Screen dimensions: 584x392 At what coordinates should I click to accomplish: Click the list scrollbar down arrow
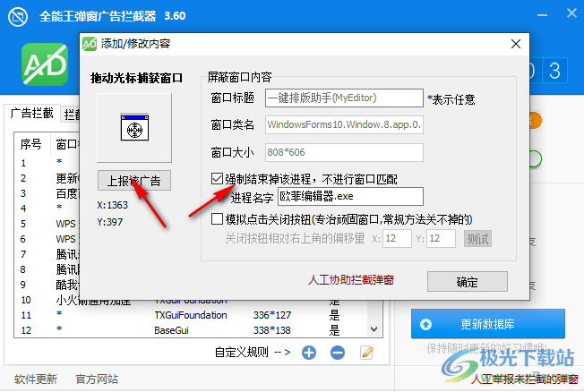374,329
